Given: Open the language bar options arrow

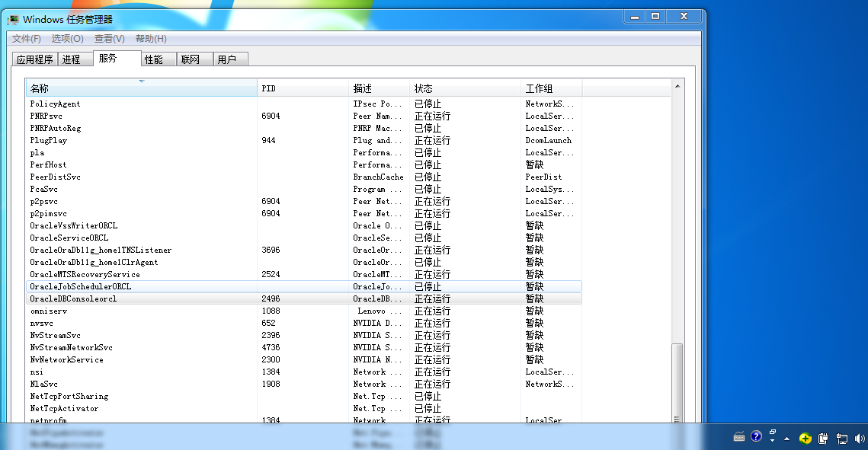Looking at the screenshot, I should click(772, 441).
